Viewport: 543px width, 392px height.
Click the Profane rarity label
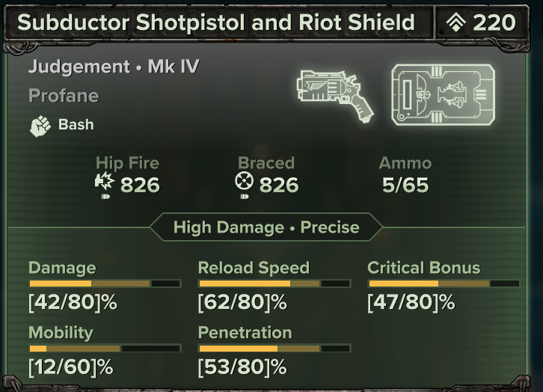64,96
